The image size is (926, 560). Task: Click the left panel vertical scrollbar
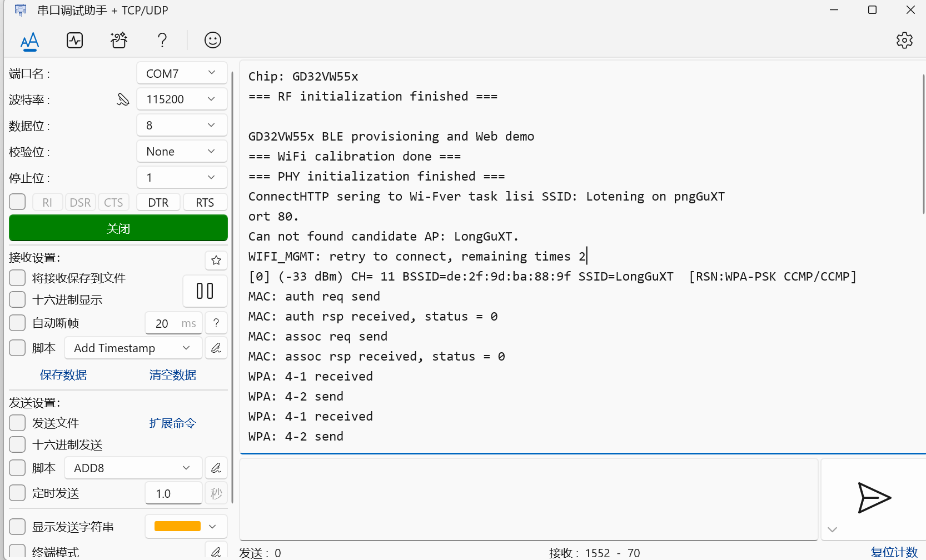pyautogui.click(x=232, y=287)
